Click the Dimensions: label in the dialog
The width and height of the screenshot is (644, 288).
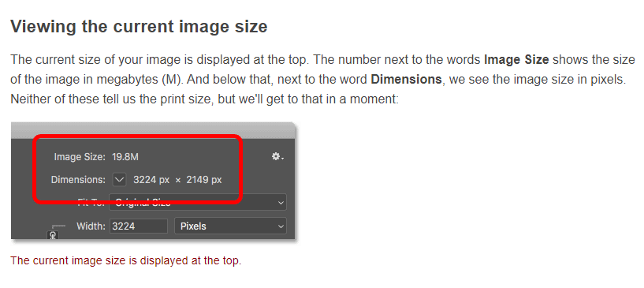point(79,180)
